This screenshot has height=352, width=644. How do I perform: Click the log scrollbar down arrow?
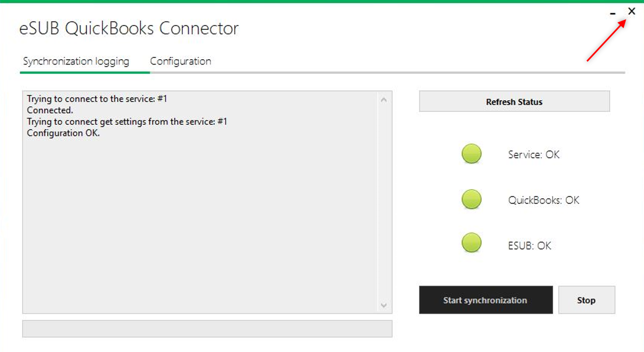383,305
